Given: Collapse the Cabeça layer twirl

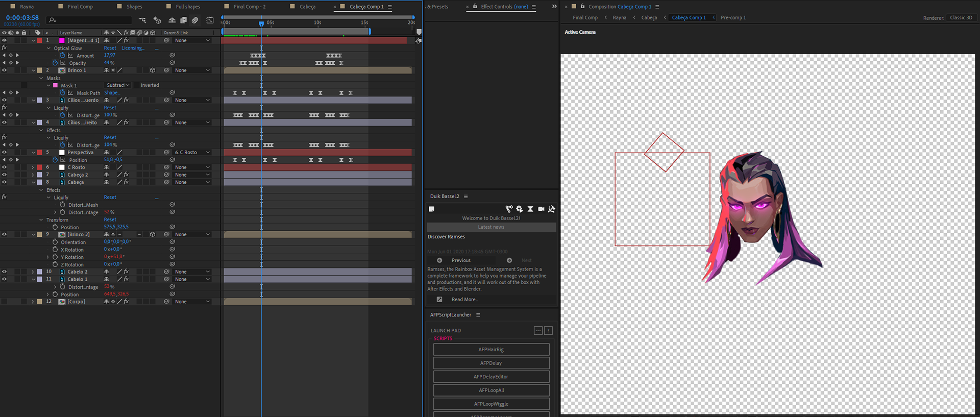Looking at the screenshot, I should pos(33,182).
